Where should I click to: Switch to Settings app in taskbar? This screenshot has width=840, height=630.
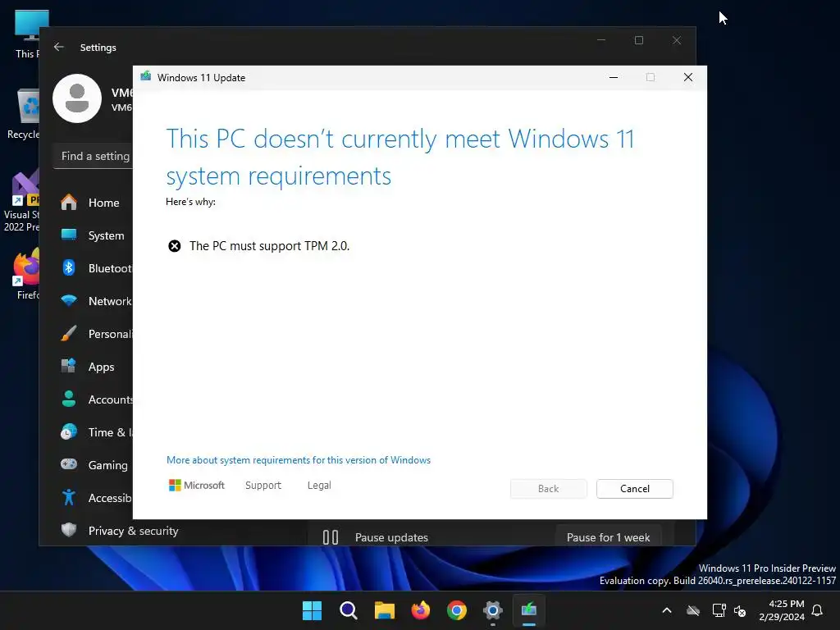[x=493, y=610]
